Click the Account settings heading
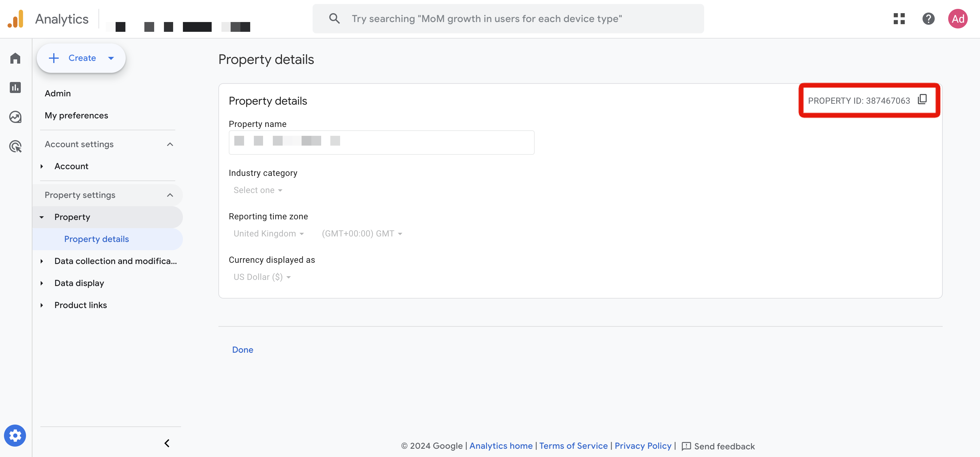 point(79,144)
